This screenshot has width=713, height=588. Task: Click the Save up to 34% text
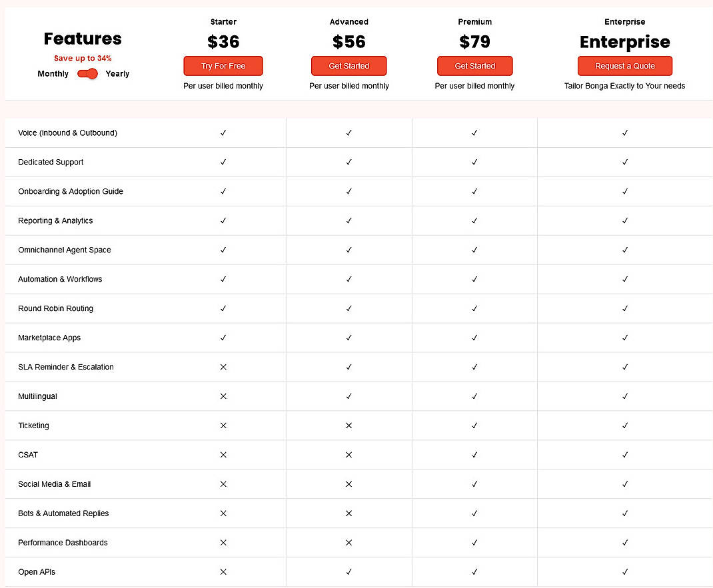click(83, 58)
